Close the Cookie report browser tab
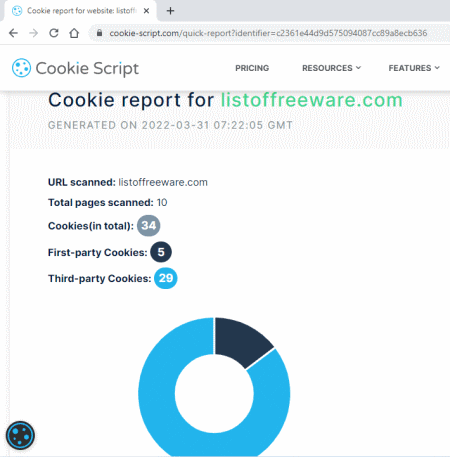The width and height of the screenshot is (450, 457). pyautogui.click(x=146, y=11)
